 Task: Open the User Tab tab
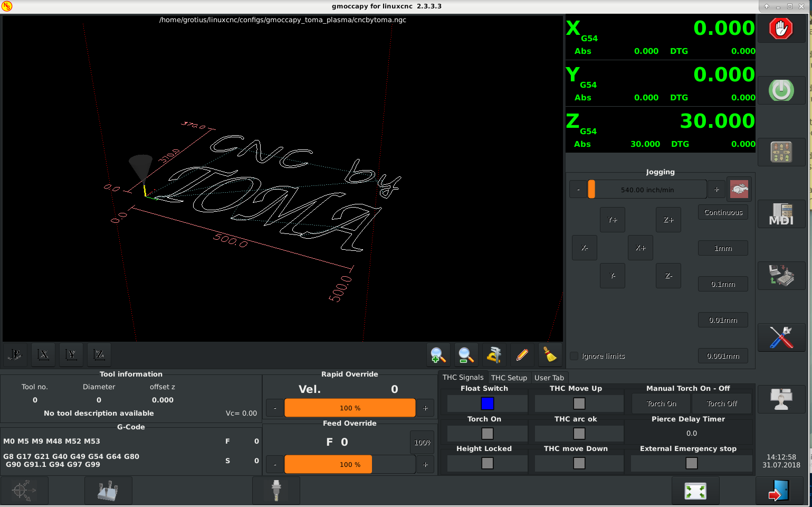(549, 378)
